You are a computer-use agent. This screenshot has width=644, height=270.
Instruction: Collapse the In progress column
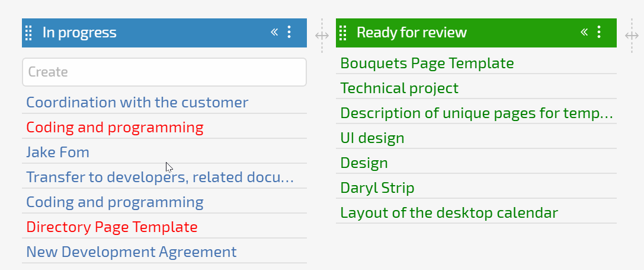274,32
